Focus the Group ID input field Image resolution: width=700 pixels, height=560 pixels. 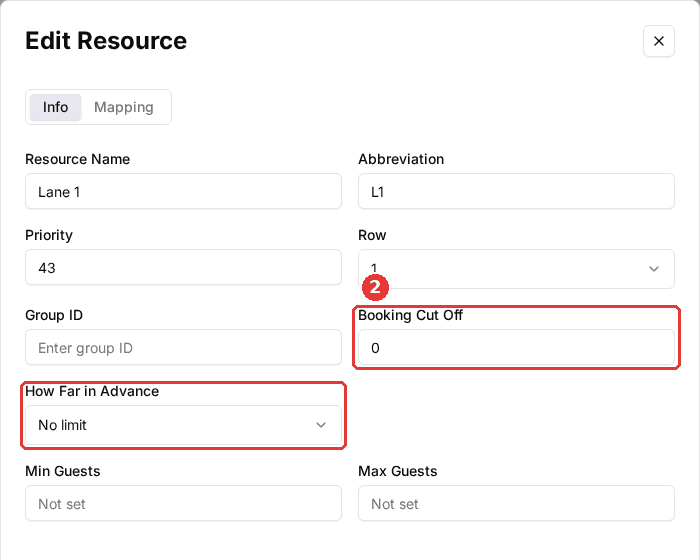[183, 347]
